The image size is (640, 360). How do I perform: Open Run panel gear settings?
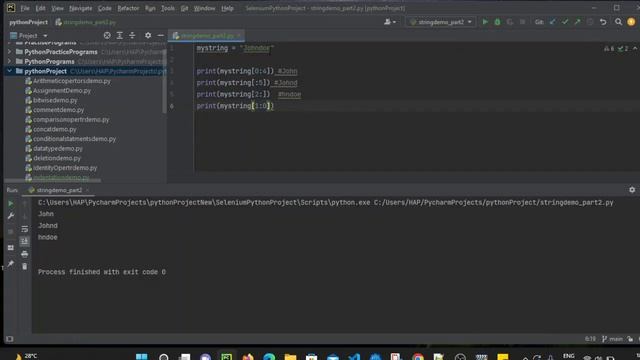point(632,190)
